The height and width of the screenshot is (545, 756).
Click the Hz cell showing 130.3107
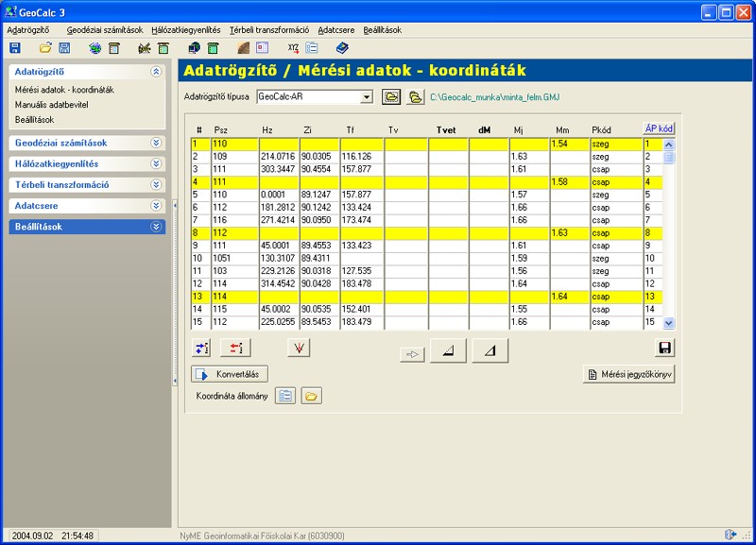pos(279,258)
